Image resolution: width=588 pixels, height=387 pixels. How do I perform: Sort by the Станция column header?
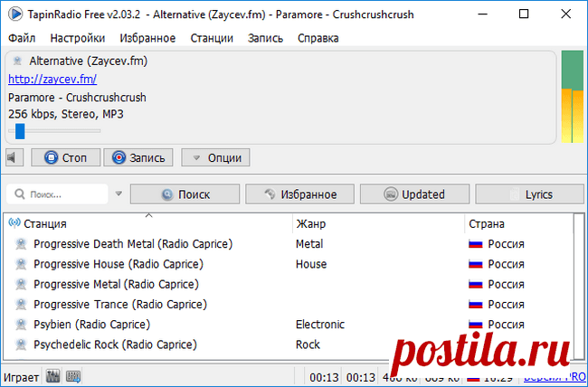click(149, 224)
